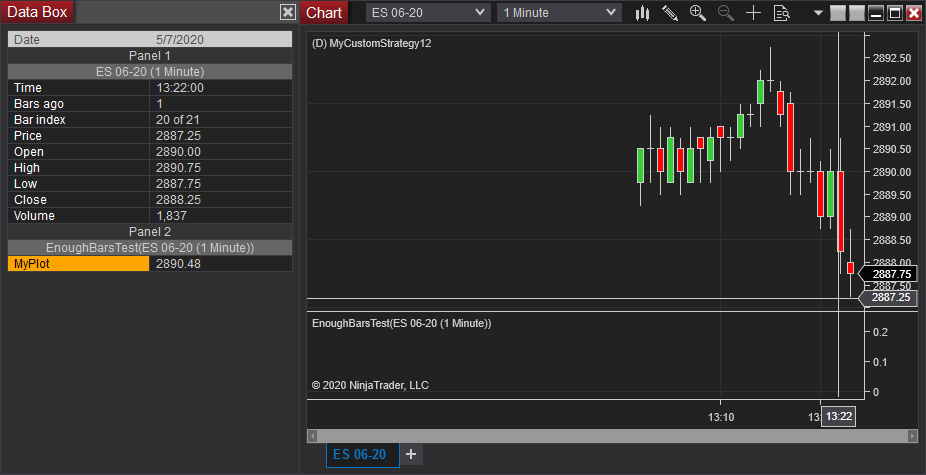Open the Data Series candlestick icon
This screenshot has height=475, width=926.
(x=643, y=12)
